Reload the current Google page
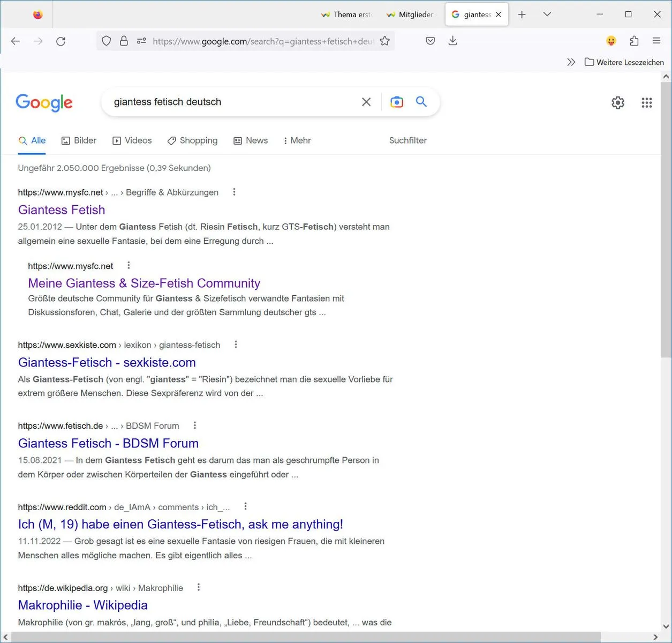Image resolution: width=672 pixels, height=643 pixels. (x=61, y=41)
